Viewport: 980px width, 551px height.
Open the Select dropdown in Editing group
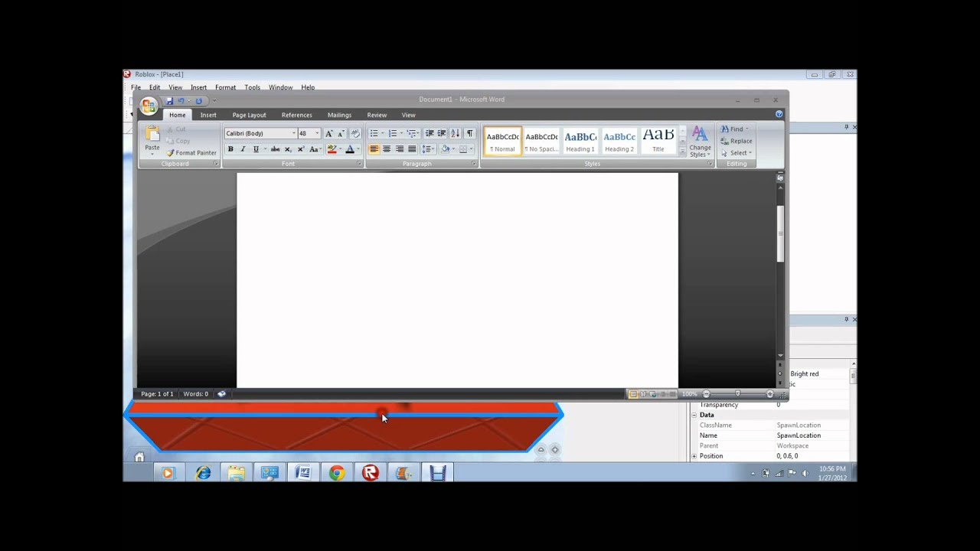[x=738, y=153]
